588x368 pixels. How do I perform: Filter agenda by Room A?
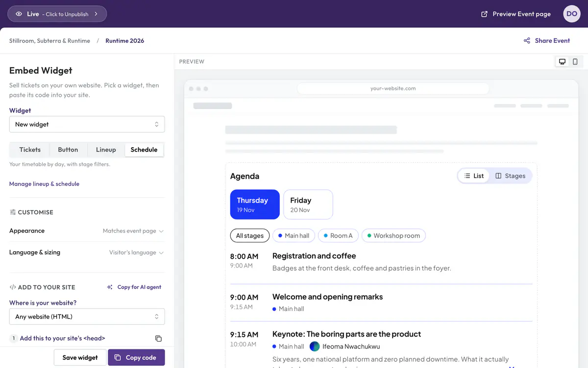tap(339, 236)
